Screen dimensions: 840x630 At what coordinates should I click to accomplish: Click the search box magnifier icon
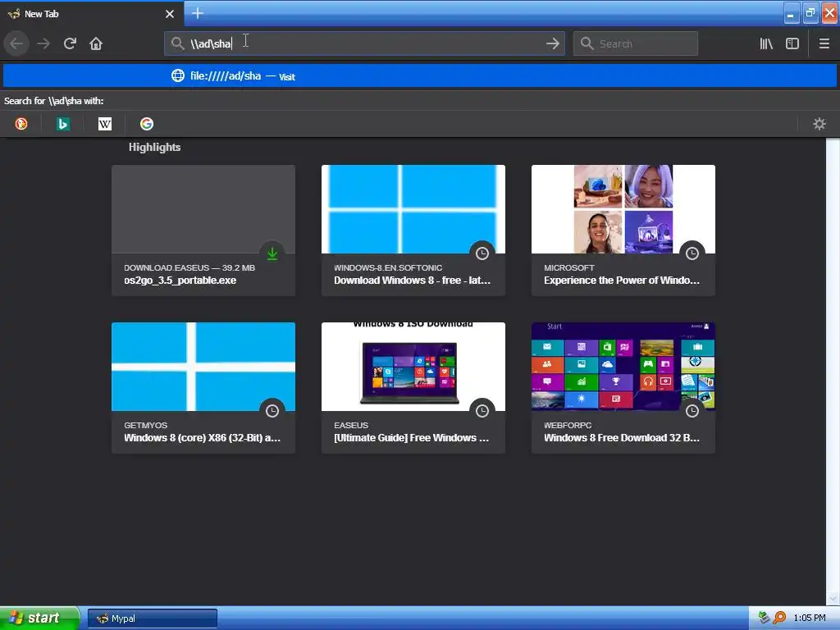pyautogui.click(x=587, y=43)
